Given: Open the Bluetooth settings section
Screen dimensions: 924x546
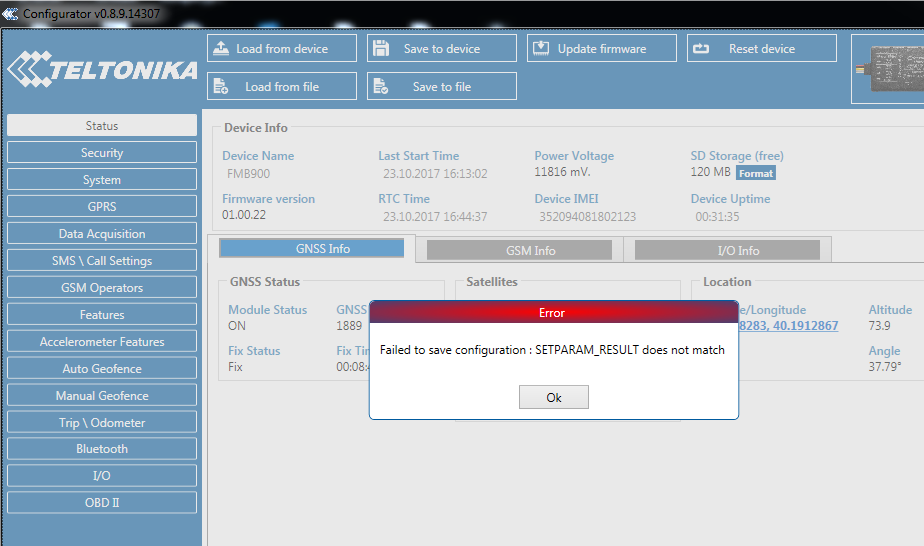Looking at the screenshot, I should tap(102, 449).
